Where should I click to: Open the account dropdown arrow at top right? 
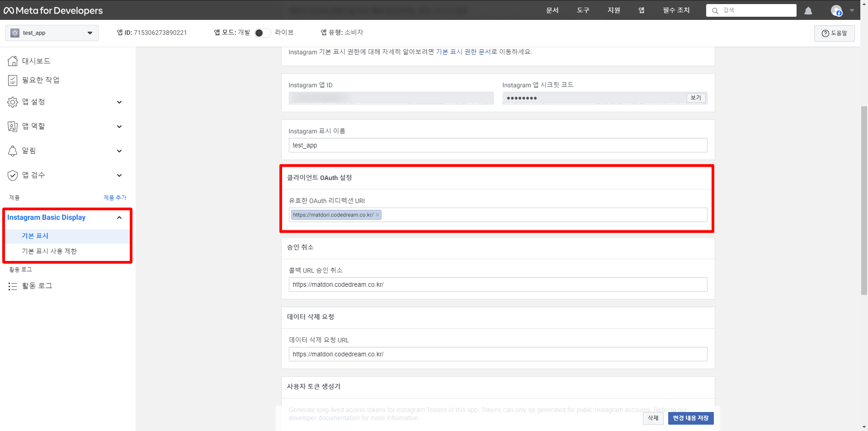click(852, 10)
